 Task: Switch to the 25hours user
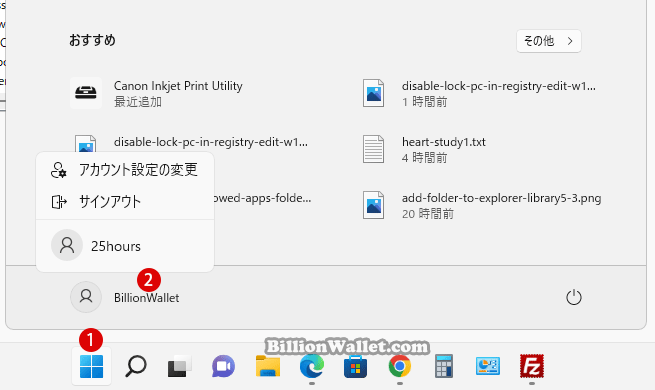[x=125, y=245]
